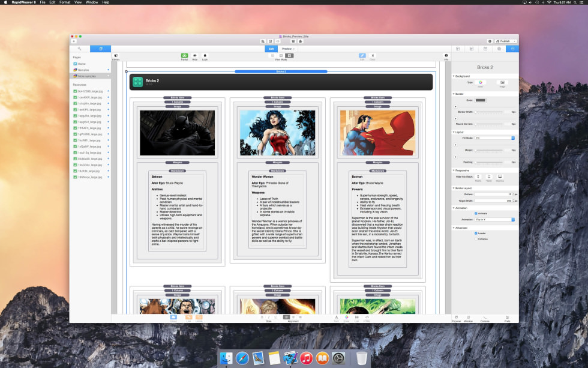Open the Format menu
This screenshot has width=588, height=368.
(x=65, y=2)
